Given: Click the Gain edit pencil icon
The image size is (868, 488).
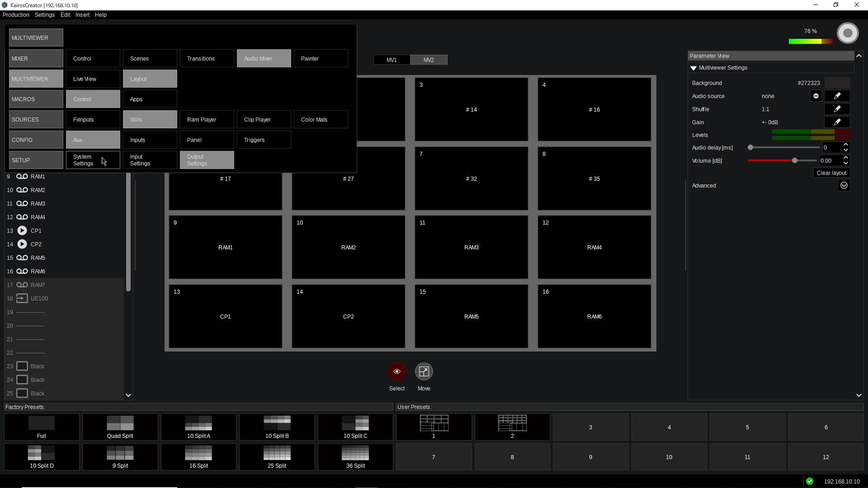Looking at the screenshot, I should coord(837,122).
